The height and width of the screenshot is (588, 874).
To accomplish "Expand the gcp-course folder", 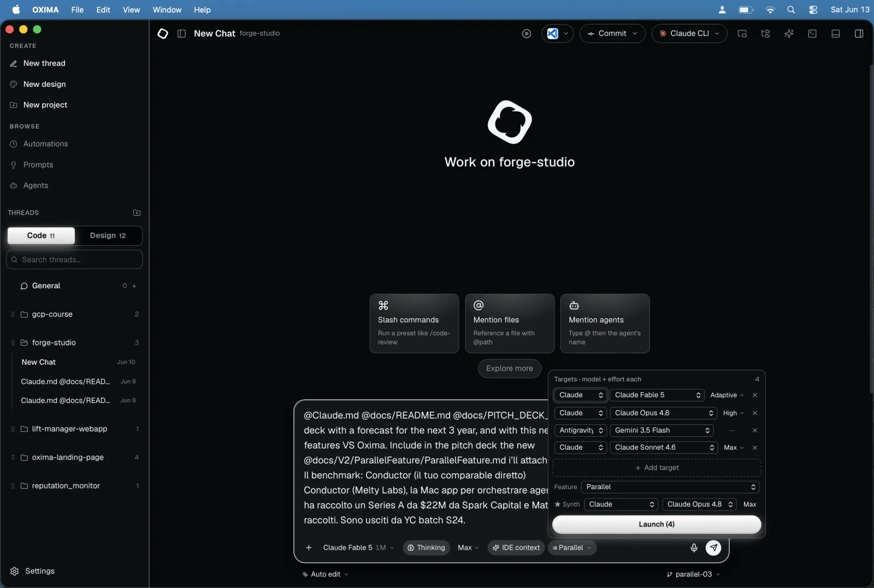I will [74, 314].
